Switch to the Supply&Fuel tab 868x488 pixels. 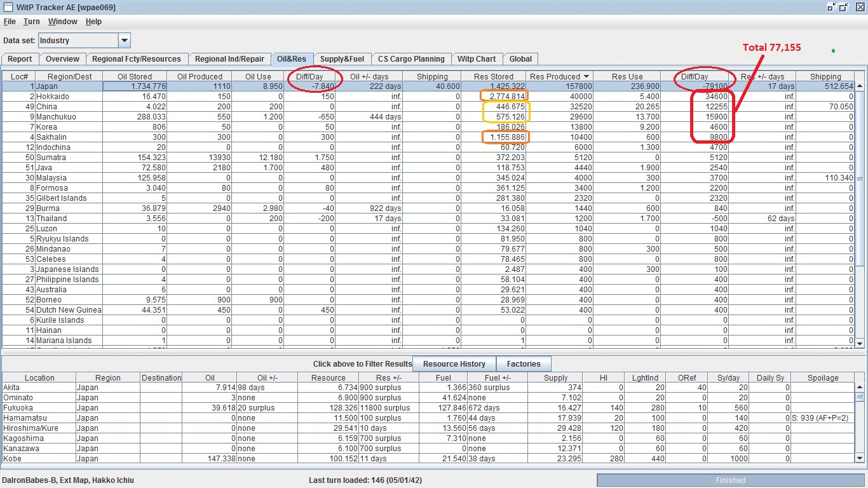coord(342,59)
